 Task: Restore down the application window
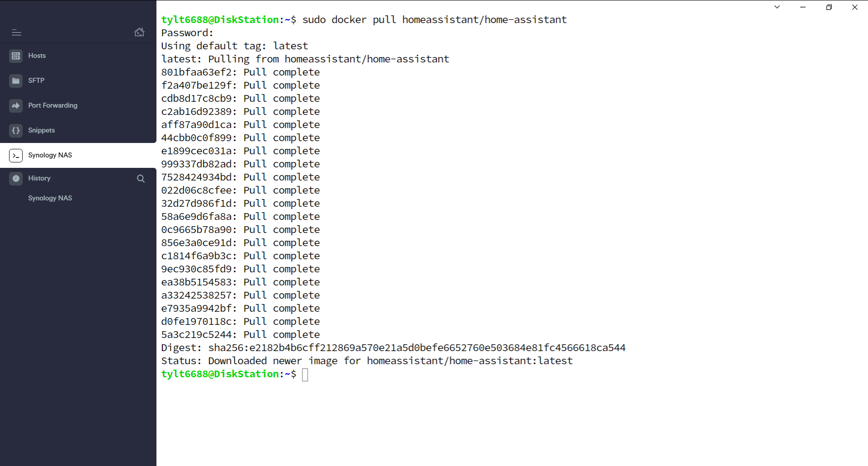click(829, 7)
